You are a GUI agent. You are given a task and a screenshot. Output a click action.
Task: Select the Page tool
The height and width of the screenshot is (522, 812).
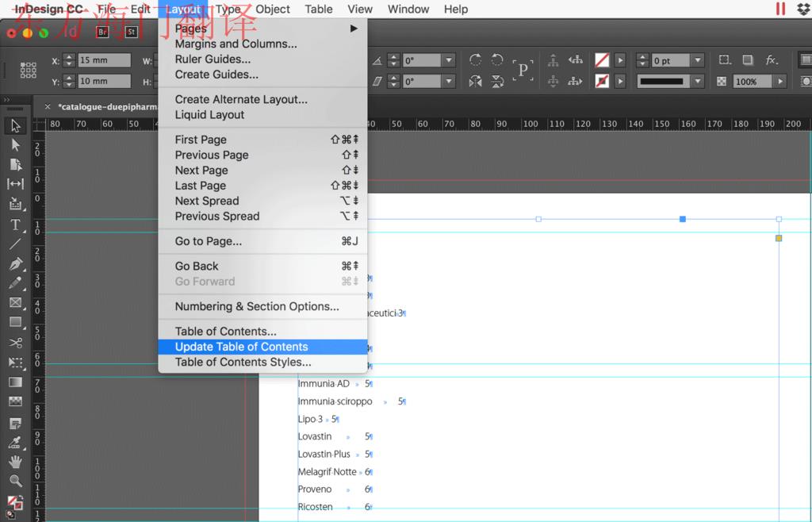(16, 165)
